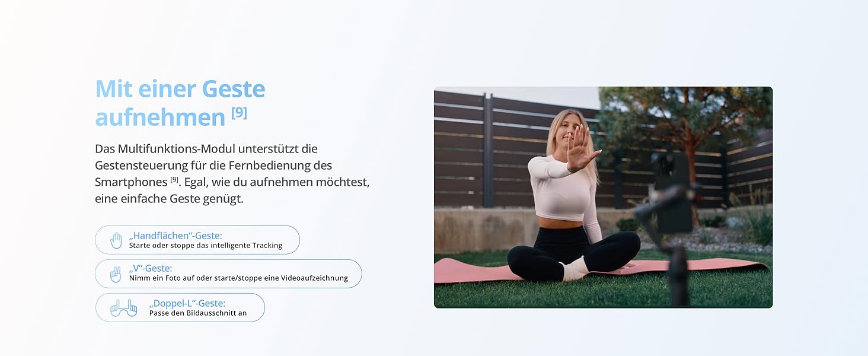Click the open palm hand icon

point(116,240)
